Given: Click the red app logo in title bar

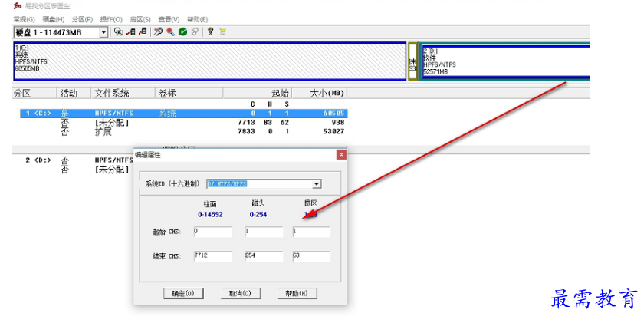Looking at the screenshot, I should click(x=17, y=5).
